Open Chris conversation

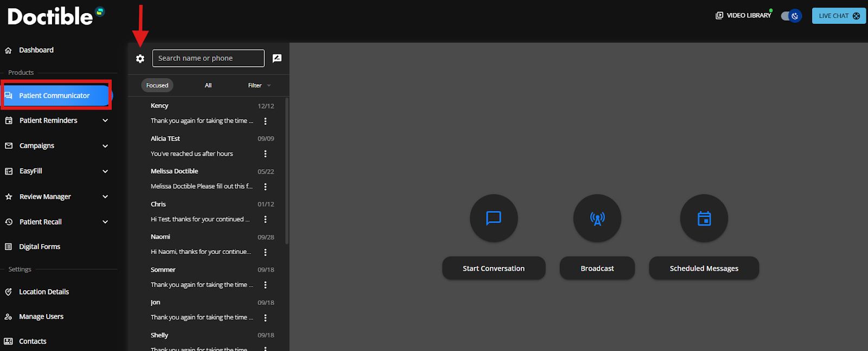point(208,212)
